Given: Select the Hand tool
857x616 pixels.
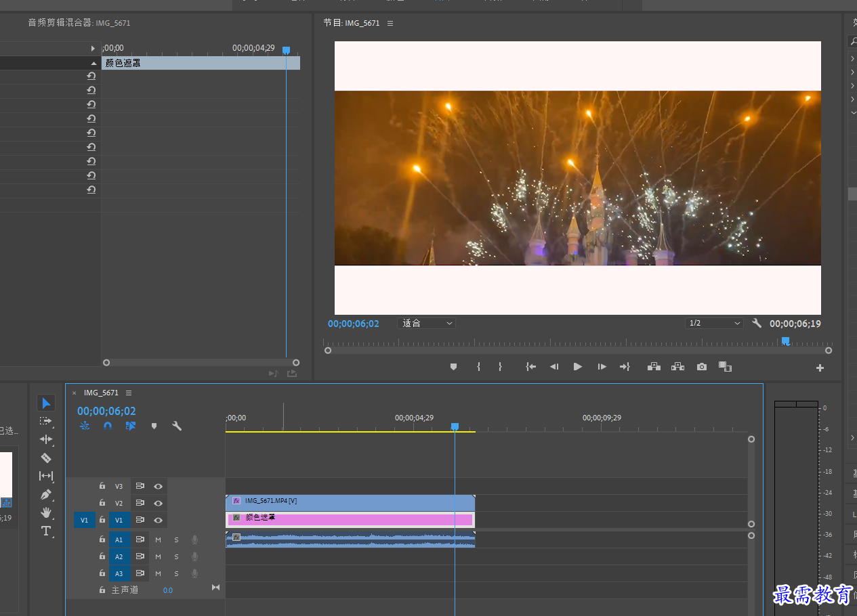Looking at the screenshot, I should coord(46,512).
